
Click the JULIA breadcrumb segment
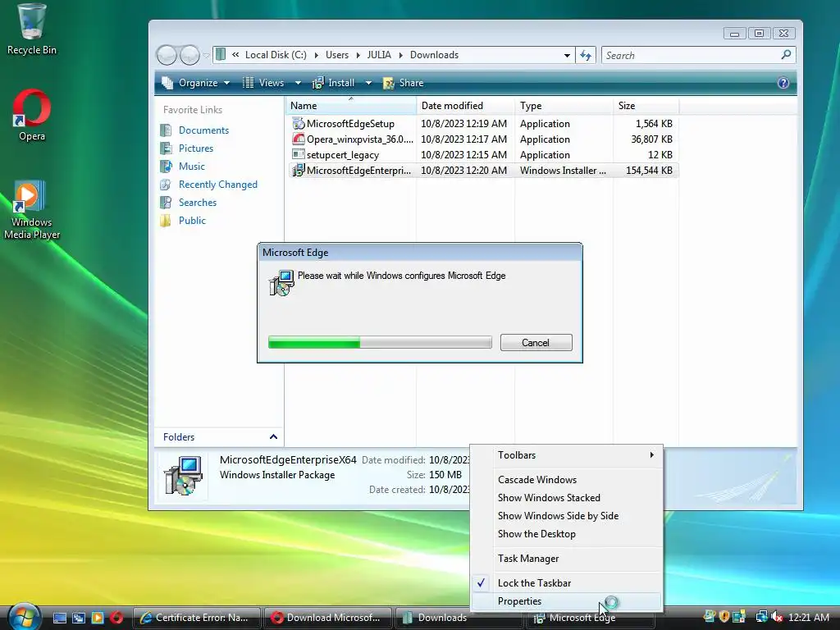(379, 55)
